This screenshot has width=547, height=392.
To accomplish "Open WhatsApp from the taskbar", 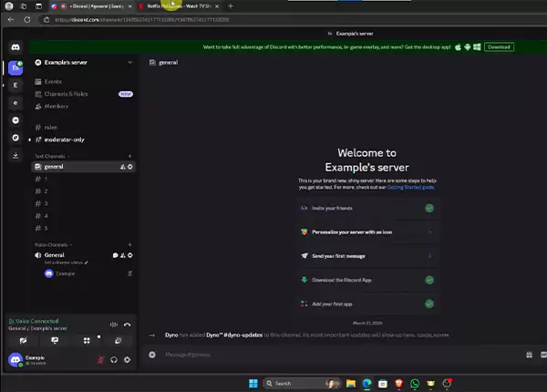I will pyautogui.click(x=415, y=384).
